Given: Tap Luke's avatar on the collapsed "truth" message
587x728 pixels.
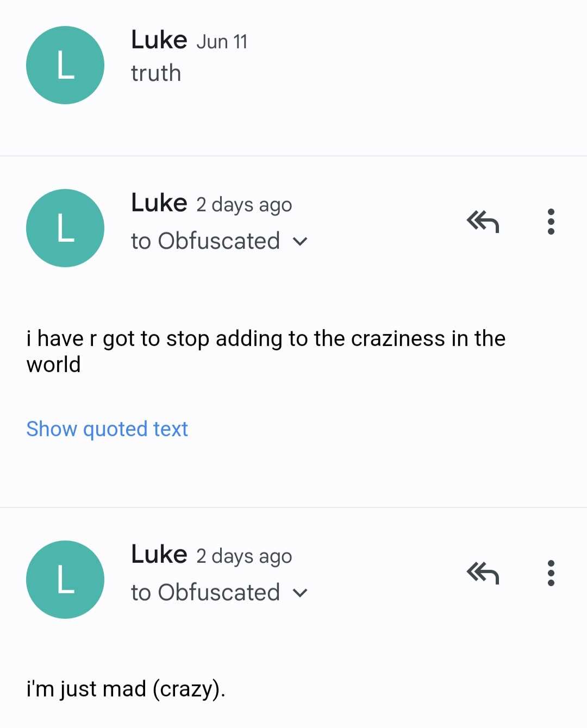Looking at the screenshot, I should [65, 65].
